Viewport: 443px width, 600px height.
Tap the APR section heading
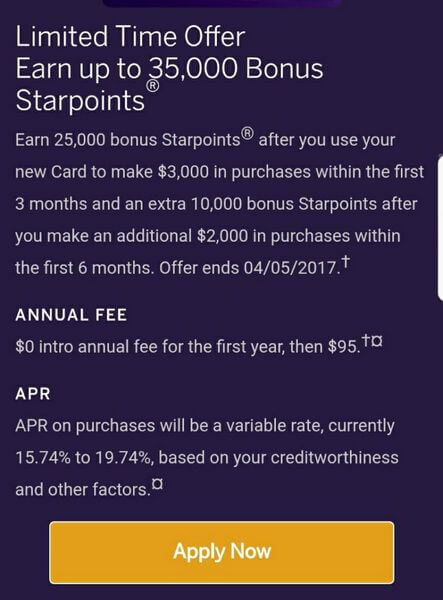(x=33, y=394)
